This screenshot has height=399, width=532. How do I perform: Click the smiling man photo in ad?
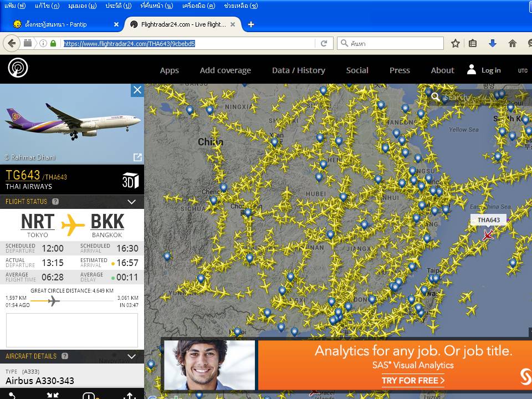(x=209, y=365)
